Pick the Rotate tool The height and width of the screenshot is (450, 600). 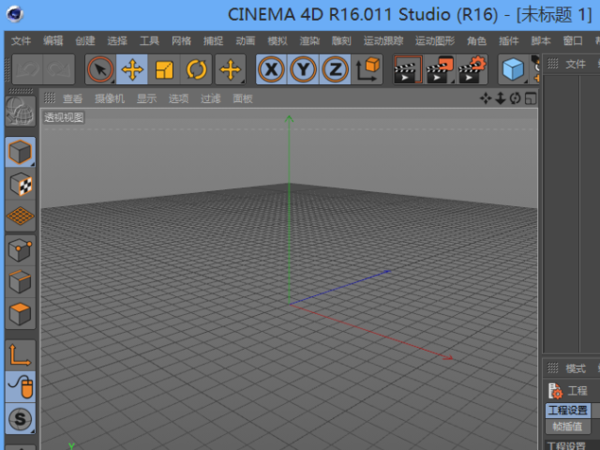(x=197, y=69)
